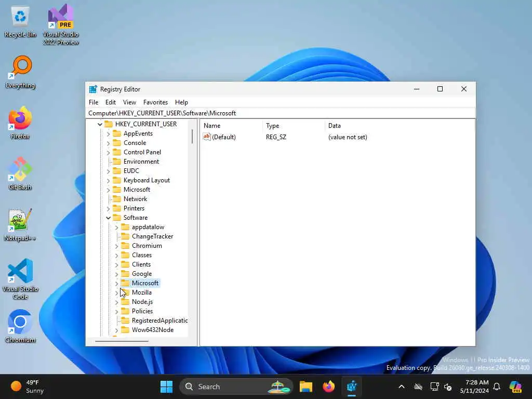Sort values by the Type column header
The width and height of the screenshot is (532, 399).
pyautogui.click(x=294, y=126)
